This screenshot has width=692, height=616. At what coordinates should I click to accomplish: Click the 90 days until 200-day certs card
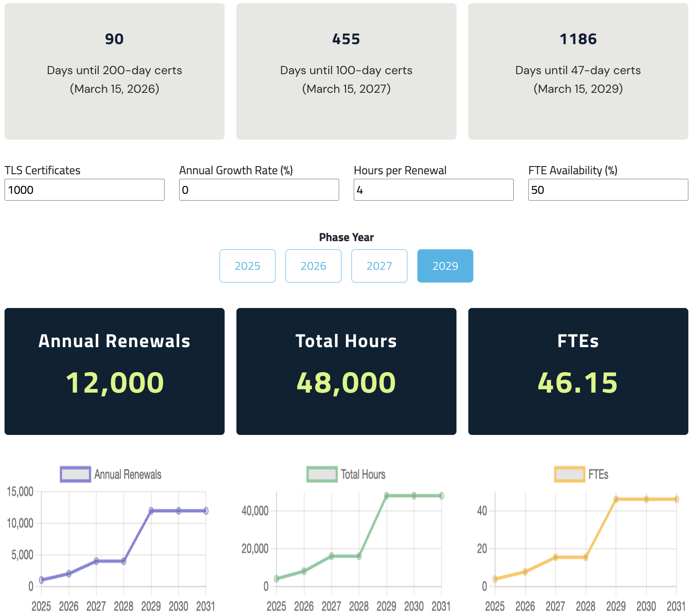click(x=115, y=71)
